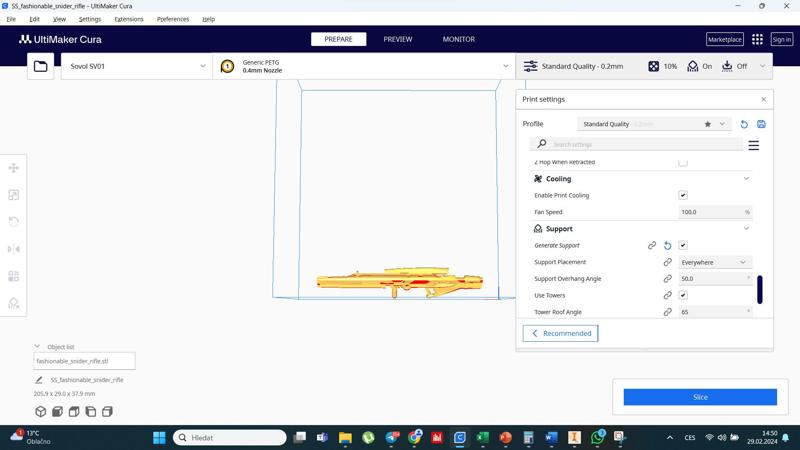The image size is (800, 450).
Task: Select fashionable_snider_rifle.stl in object list
Action: [x=84, y=361]
